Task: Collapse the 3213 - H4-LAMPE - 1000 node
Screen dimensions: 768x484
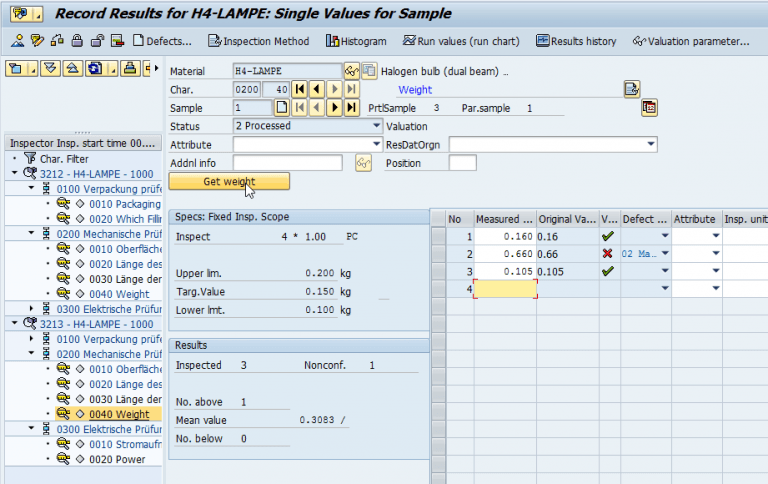Action: 14,323
